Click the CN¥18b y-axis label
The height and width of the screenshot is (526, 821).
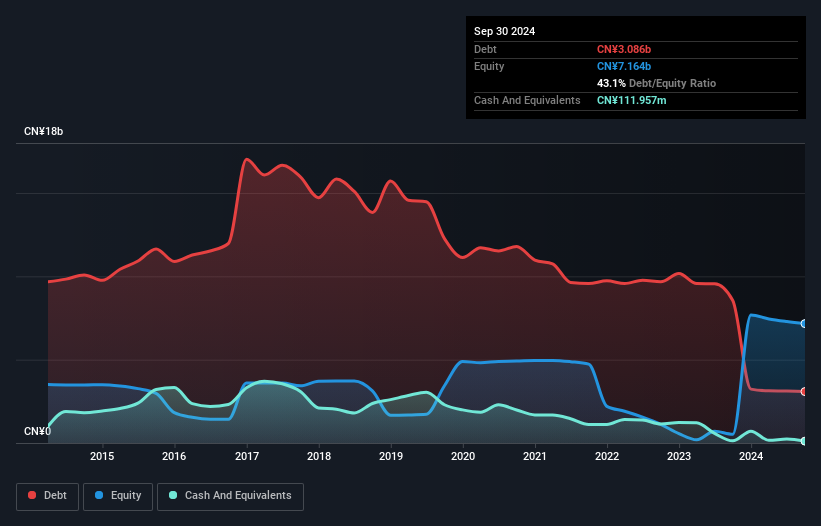(x=43, y=131)
